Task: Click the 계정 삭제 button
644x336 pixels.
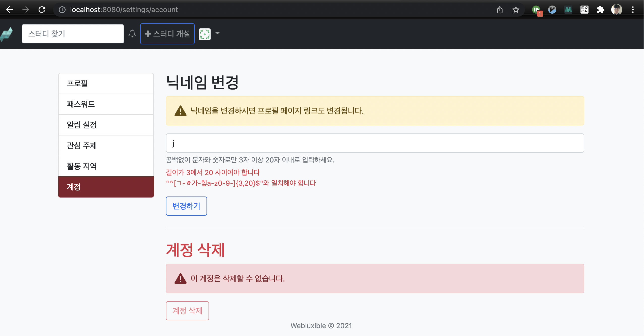Action: (187, 311)
